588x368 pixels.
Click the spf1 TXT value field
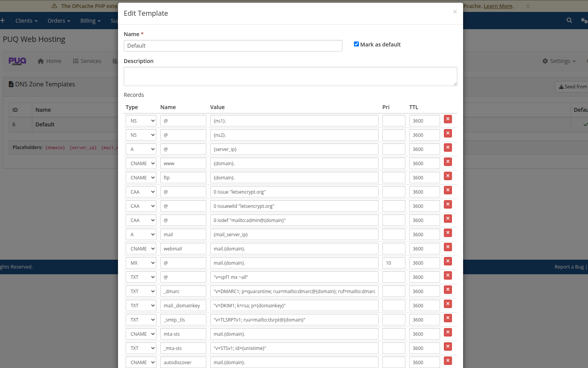pyautogui.click(x=294, y=277)
